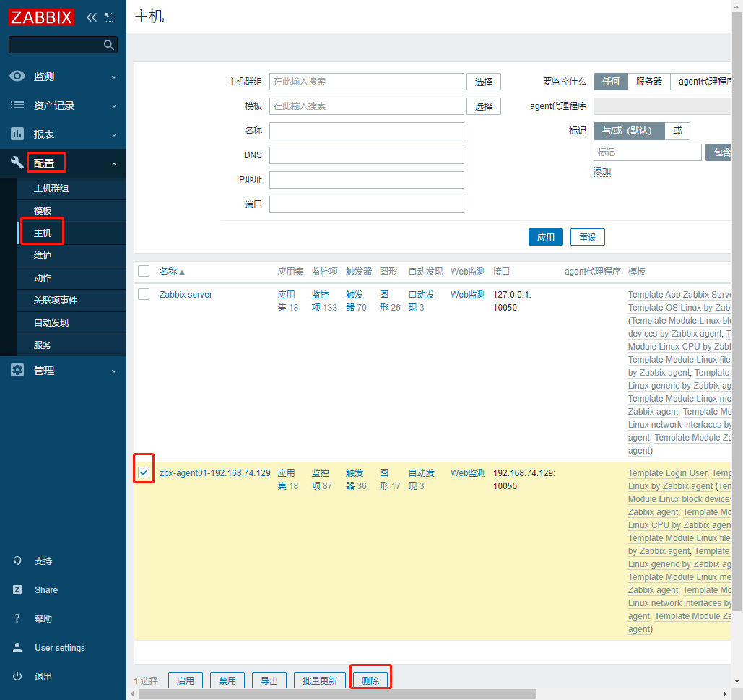Open the Zabbix server host link
743x700 pixels.
click(x=186, y=294)
